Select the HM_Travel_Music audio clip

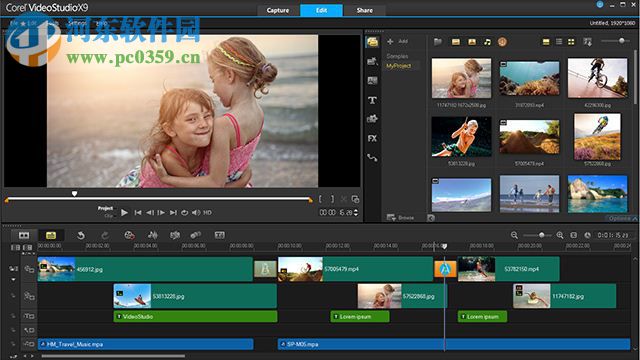[x=145, y=344]
